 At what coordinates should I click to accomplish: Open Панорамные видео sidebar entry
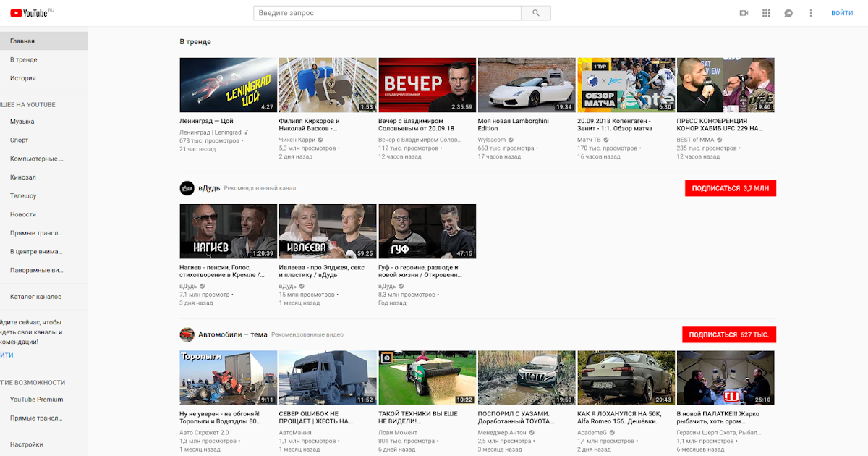click(x=43, y=270)
